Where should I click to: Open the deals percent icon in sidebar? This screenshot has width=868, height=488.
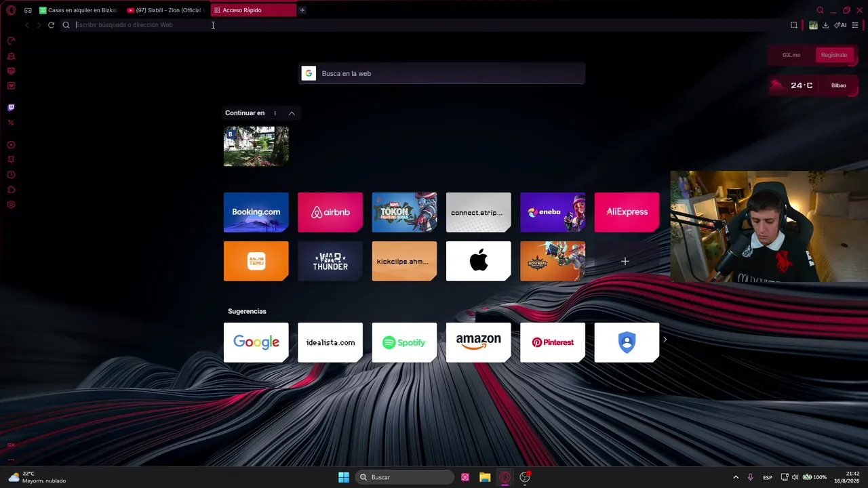[x=11, y=123]
